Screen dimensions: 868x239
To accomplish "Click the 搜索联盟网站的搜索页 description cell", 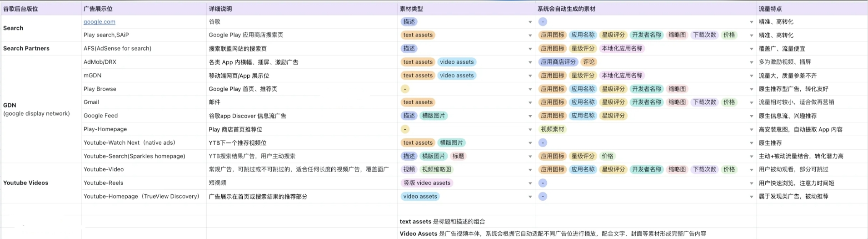I will 302,48.
